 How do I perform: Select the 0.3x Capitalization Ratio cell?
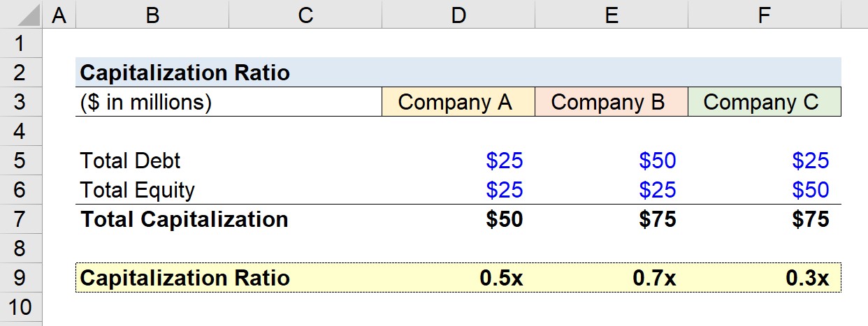[x=765, y=278]
